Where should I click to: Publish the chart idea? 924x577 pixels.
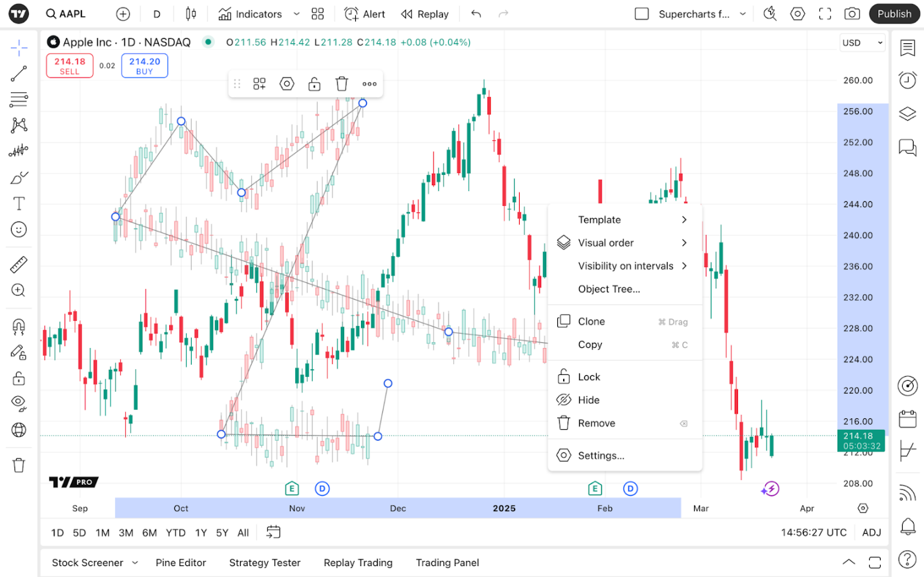coord(894,14)
